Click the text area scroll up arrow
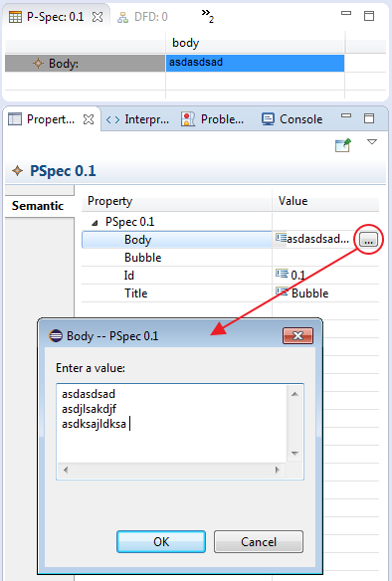 pos(294,394)
